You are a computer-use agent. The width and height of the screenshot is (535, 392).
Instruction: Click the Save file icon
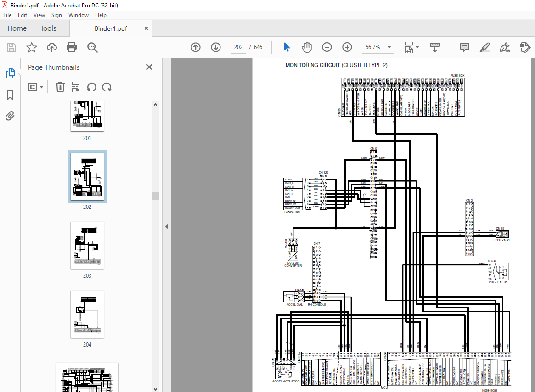[11, 47]
